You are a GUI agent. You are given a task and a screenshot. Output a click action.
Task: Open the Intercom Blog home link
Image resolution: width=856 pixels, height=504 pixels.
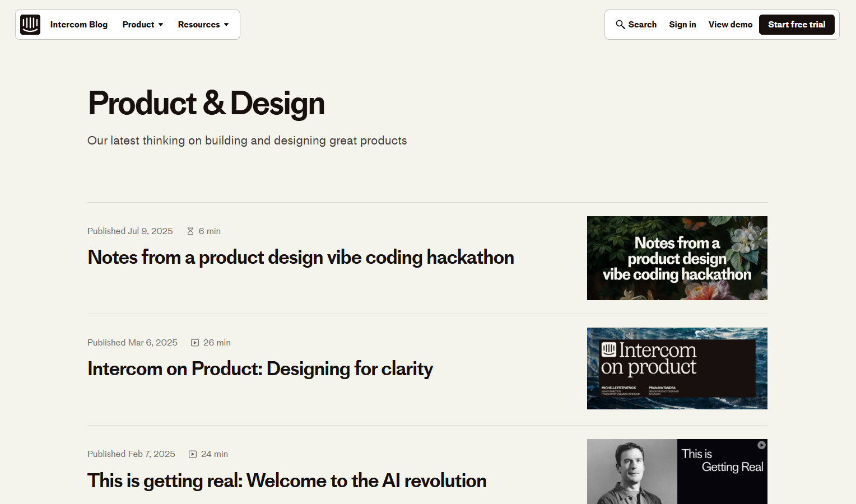78,25
